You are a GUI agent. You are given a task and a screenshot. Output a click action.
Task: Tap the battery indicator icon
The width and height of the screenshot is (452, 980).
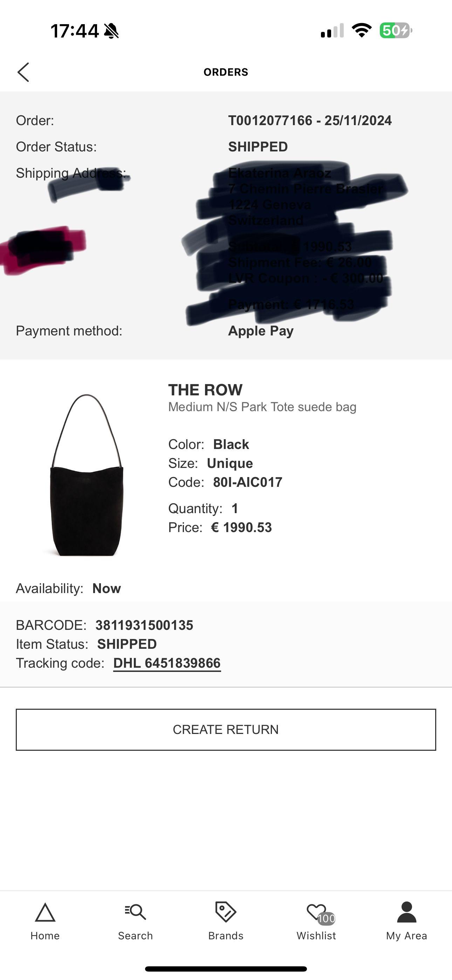pos(395,30)
